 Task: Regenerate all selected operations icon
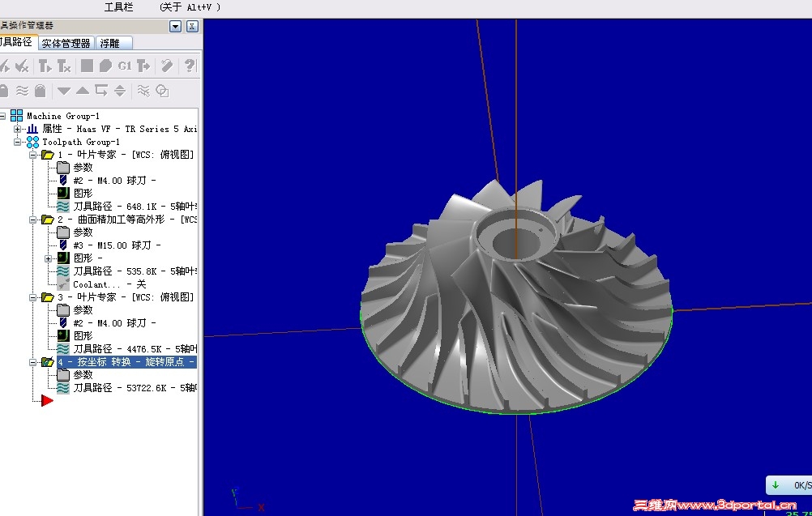(x=45, y=66)
